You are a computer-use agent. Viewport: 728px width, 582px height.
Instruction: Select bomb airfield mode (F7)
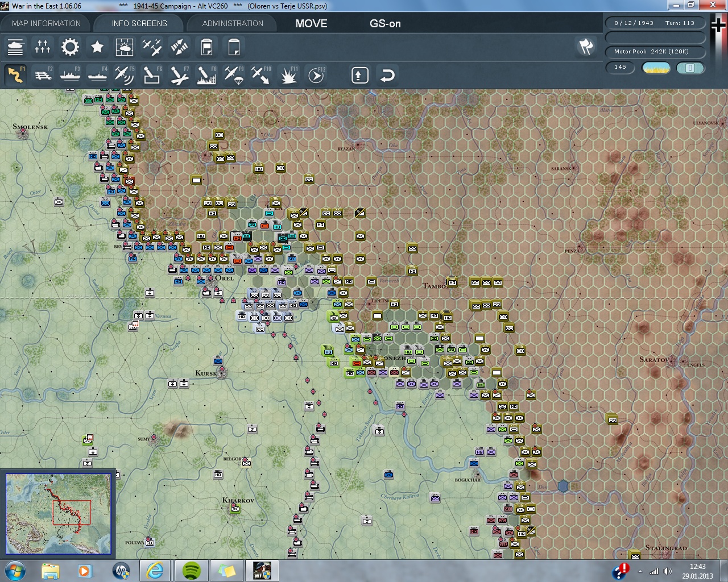pyautogui.click(x=179, y=75)
